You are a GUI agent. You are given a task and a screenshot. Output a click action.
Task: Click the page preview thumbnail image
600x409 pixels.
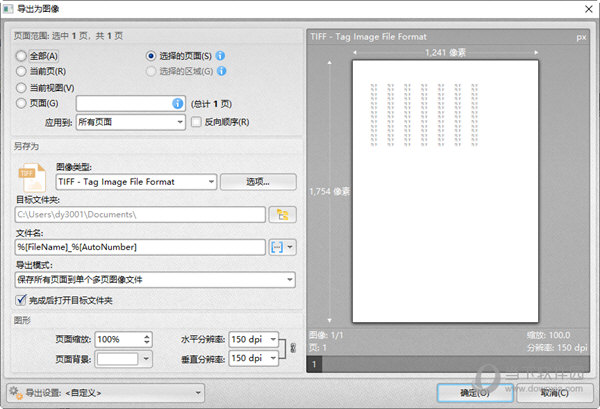tap(445, 191)
